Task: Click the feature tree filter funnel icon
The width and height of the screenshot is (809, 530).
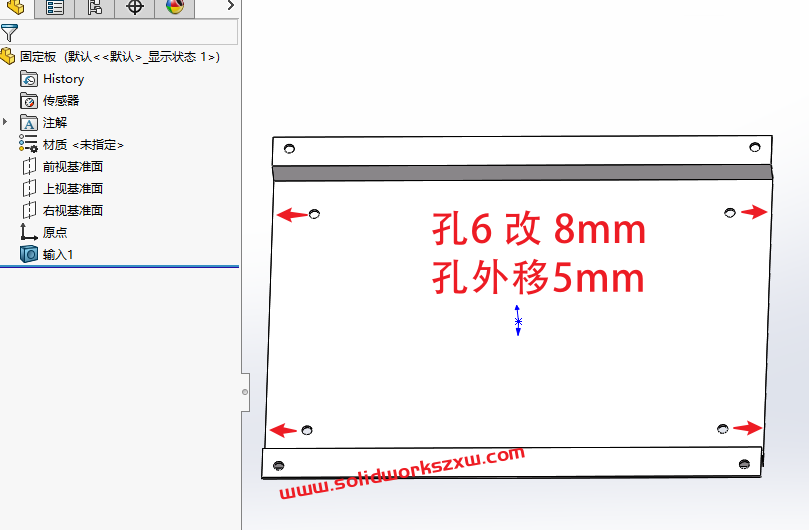Action: coord(10,33)
